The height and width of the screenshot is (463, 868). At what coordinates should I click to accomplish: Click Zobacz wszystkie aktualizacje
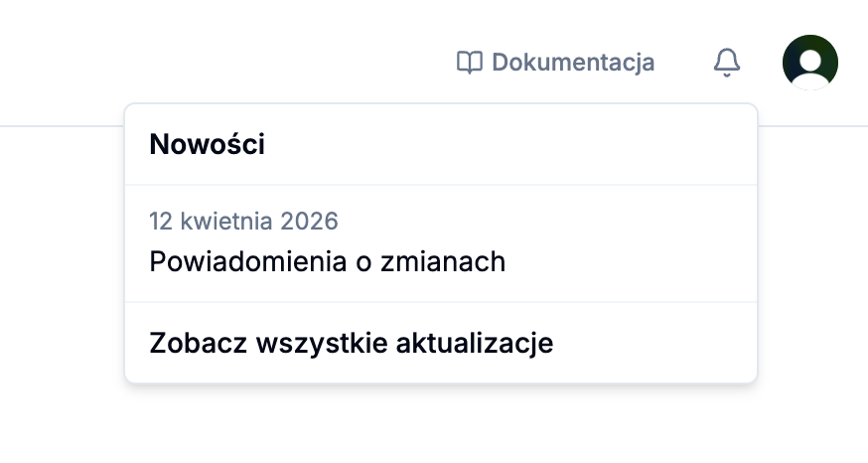[x=351, y=343]
